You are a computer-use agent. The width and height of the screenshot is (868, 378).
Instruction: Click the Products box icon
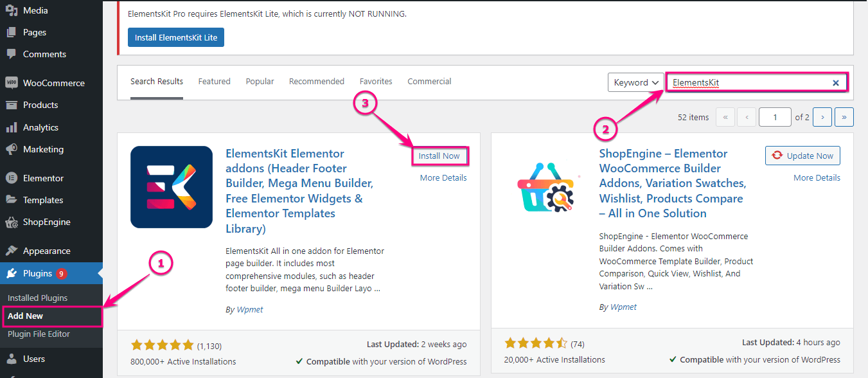click(x=12, y=105)
